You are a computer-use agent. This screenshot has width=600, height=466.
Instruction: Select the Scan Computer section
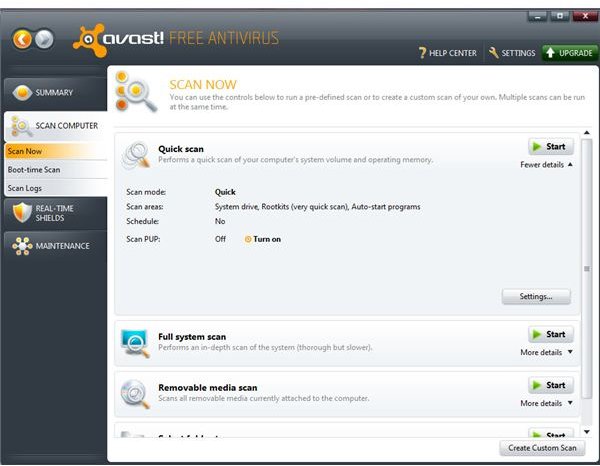55,126
